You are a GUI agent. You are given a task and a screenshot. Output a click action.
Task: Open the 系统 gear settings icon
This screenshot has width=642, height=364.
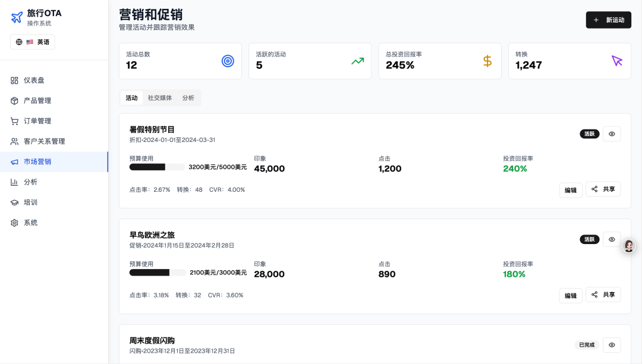pyautogui.click(x=14, y=223)
